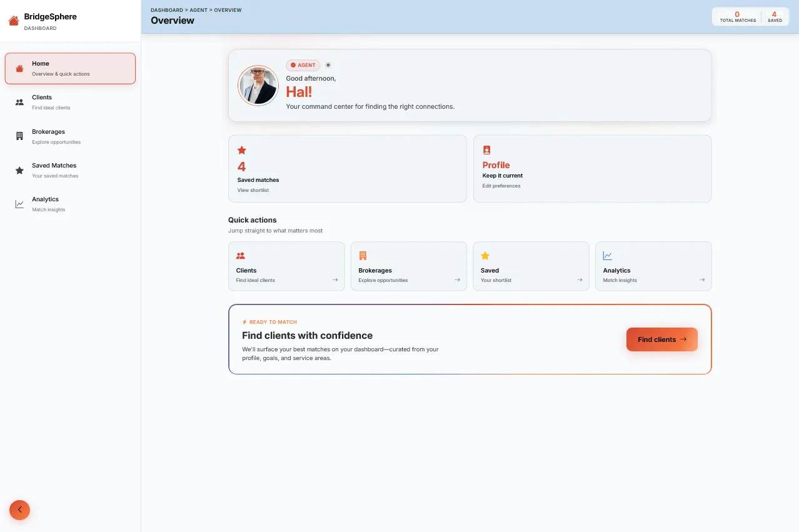Viewport: 799px width, 532px height.
Task: Click the BridgeSphere brand name text
Action: [51, 16]
